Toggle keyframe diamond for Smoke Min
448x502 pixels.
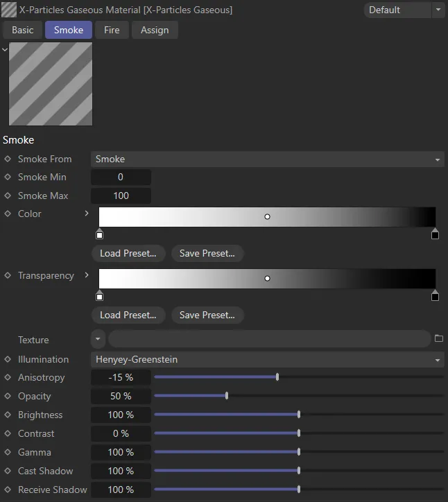(8, 177)
